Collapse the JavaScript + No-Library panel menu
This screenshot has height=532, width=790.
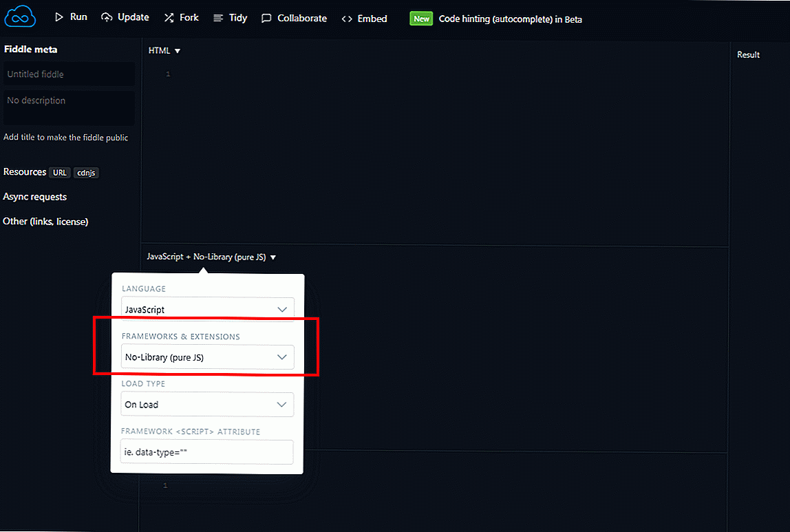(273, 257)
